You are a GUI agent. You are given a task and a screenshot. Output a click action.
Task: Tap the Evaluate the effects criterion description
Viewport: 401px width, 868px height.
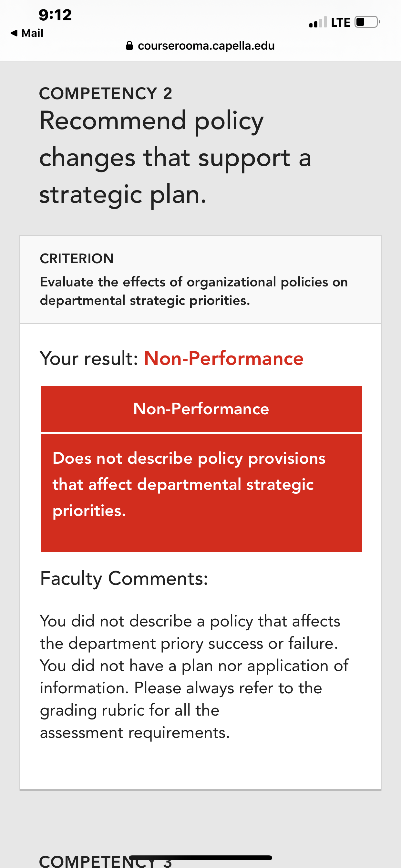pyautogui.click(x=194, y=291)
